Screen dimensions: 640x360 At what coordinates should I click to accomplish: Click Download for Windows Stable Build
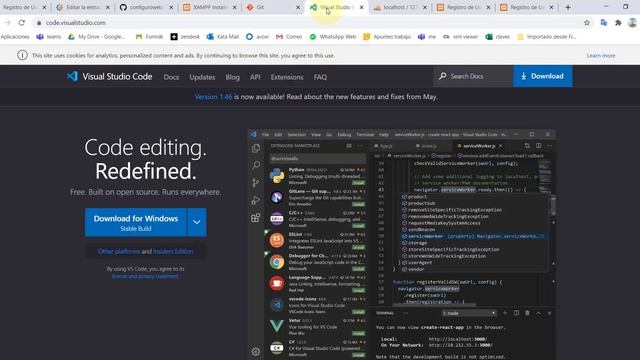tap(136, 222)
